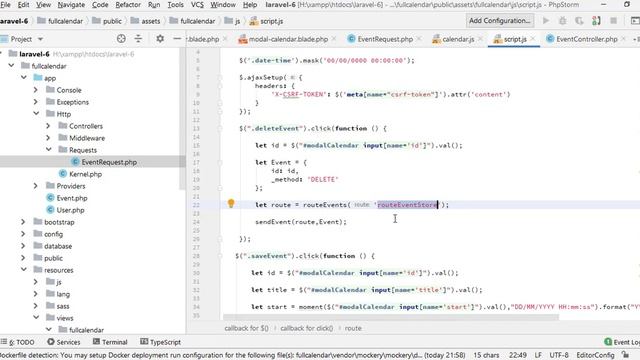Collapse the fullcalendar root folder
This screenshot has height=360, width=640.
coord(11,66)
